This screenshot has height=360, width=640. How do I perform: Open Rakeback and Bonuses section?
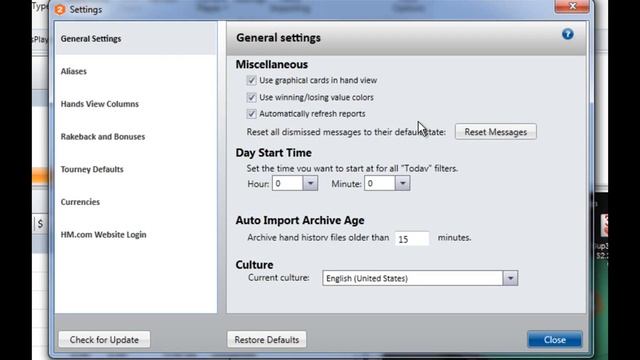(x=103, y=137)
